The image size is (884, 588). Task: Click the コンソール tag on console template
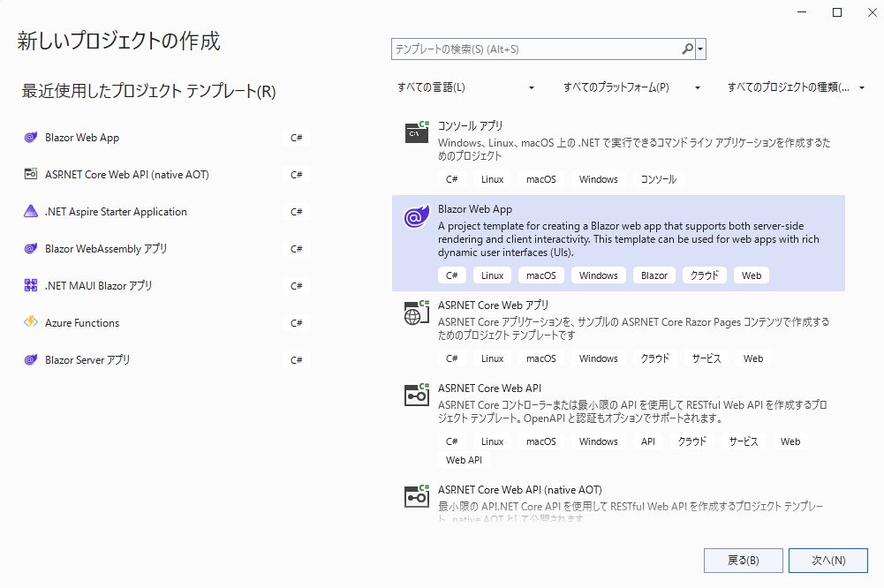click(x=659, y=179)
